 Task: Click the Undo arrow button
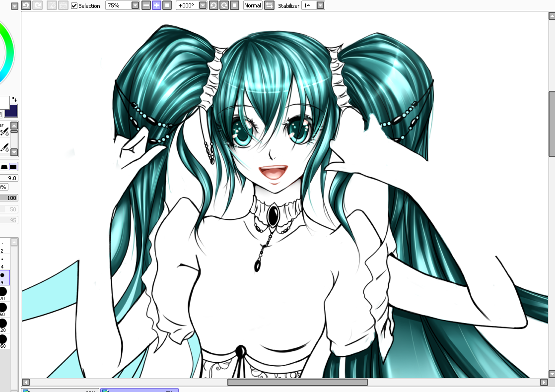(26, 5)
